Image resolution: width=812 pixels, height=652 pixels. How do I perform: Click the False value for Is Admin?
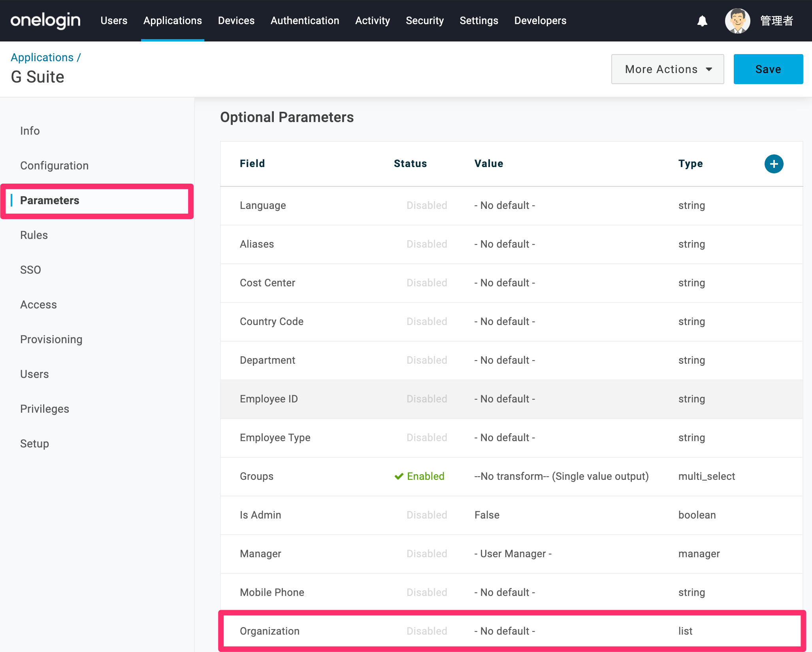(x=487, y=515)
